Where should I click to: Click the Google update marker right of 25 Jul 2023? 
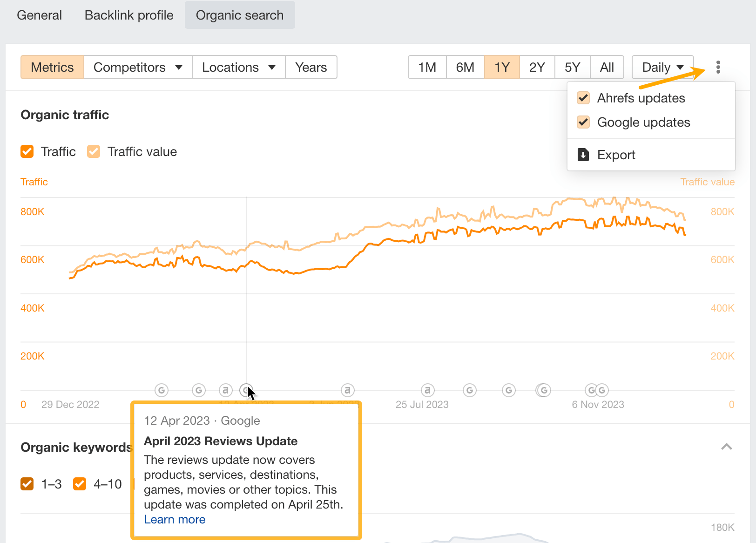point(470,390)
